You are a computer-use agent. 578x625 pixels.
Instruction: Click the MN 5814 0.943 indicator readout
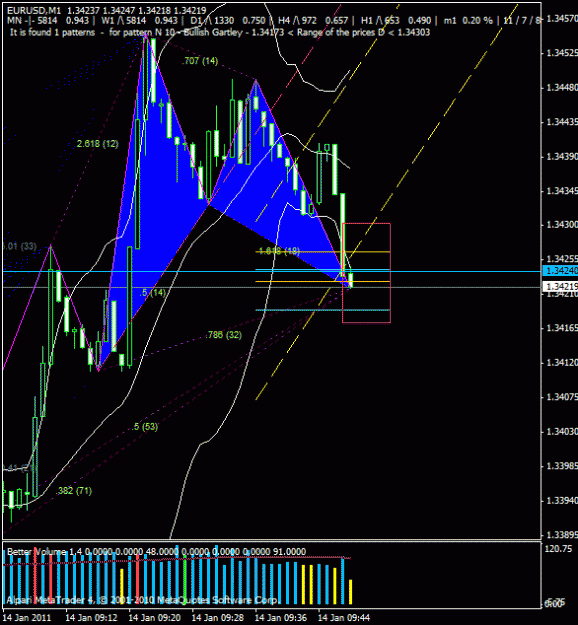(x=48, y=21)
